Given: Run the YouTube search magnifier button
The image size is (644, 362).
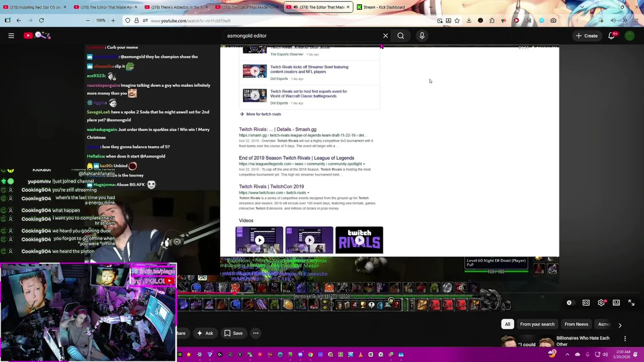Looking at the screenshot, I should tap(400, 36).
